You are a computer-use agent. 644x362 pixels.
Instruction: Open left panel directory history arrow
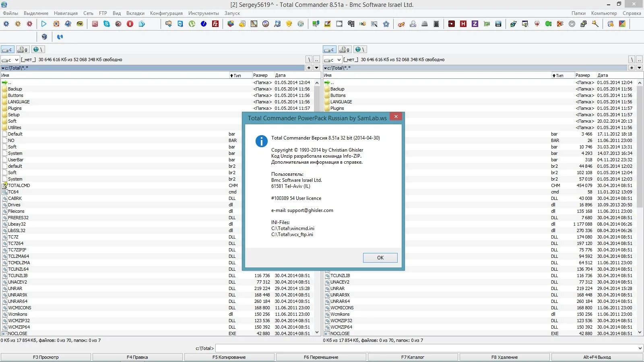(x=317, y=68)
